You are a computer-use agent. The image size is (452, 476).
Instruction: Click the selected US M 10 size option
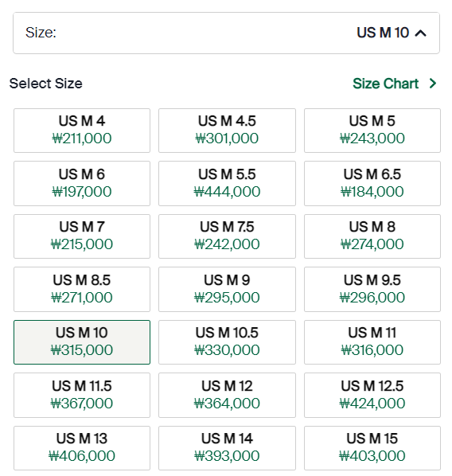point(82,342)
